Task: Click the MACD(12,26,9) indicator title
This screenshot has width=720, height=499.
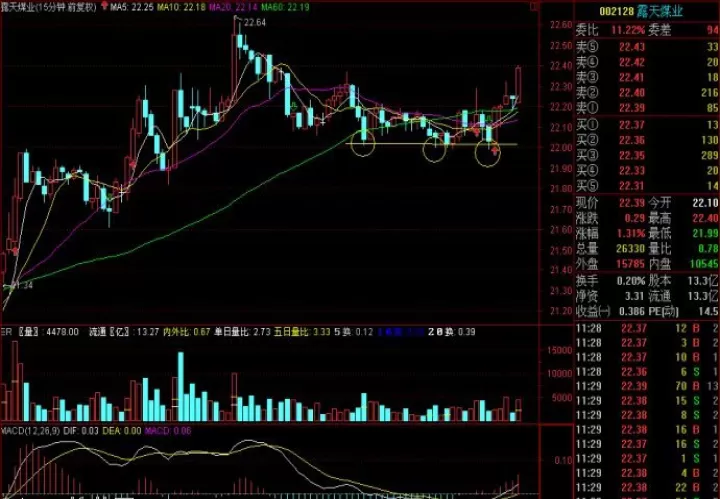Action: point(31,431)
